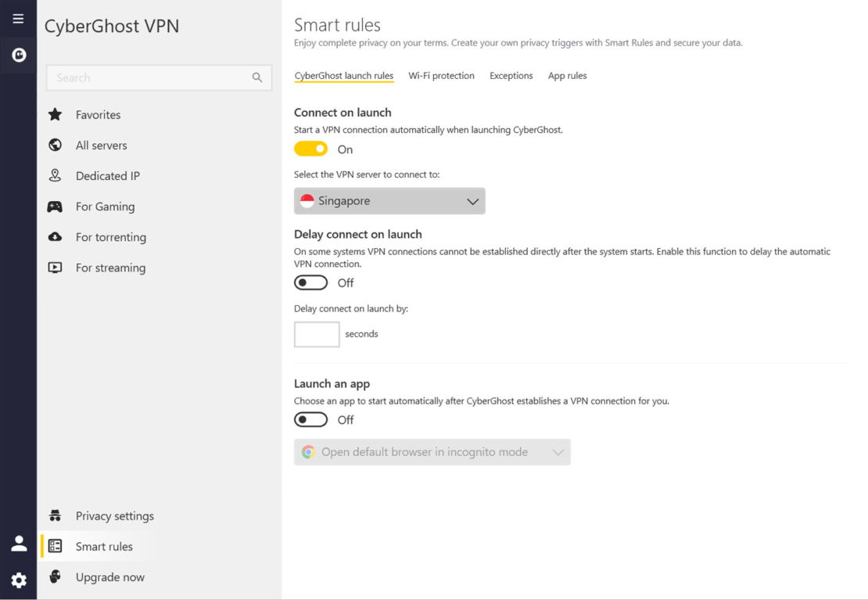Open account profile icon
Image resolution: width=868 pixels, height=600 pixels.
pos(17,543)
